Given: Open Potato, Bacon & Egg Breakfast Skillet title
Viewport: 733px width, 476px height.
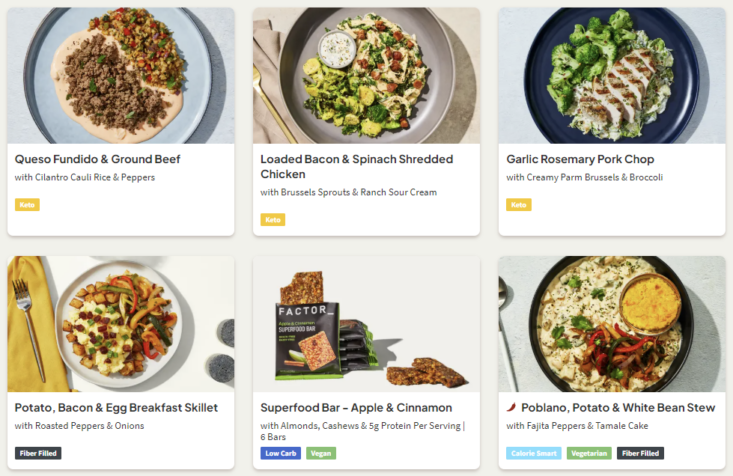Looking at the screenshot, I should pos(116,408).
